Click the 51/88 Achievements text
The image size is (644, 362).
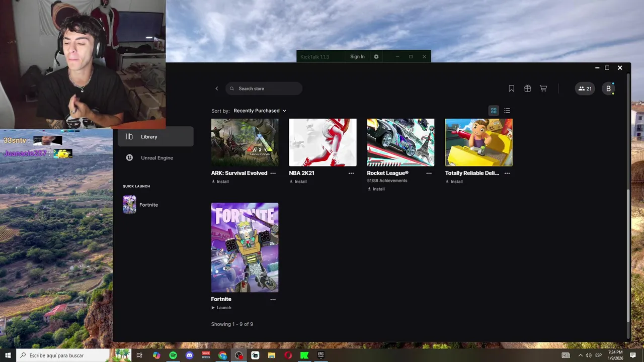click(x=387, y=180)
